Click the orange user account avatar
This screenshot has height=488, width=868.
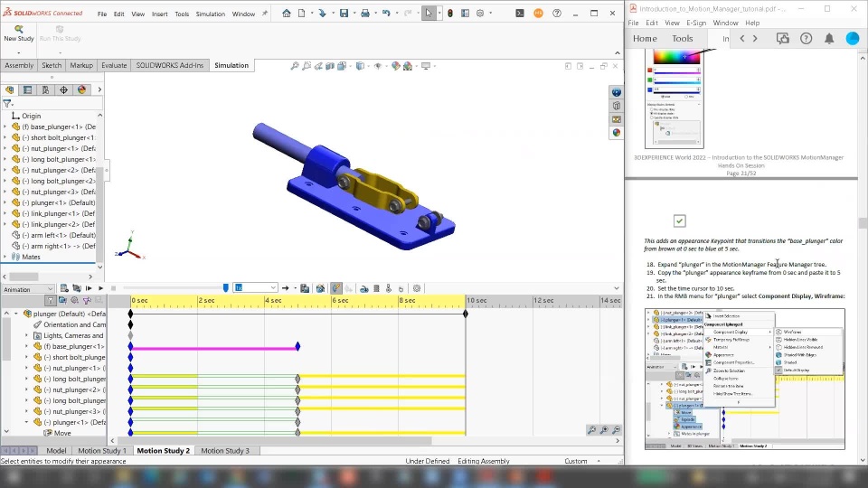point(538,14)
